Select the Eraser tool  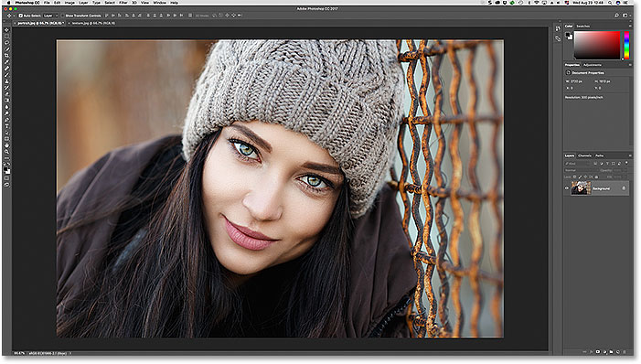pos(7,93)
